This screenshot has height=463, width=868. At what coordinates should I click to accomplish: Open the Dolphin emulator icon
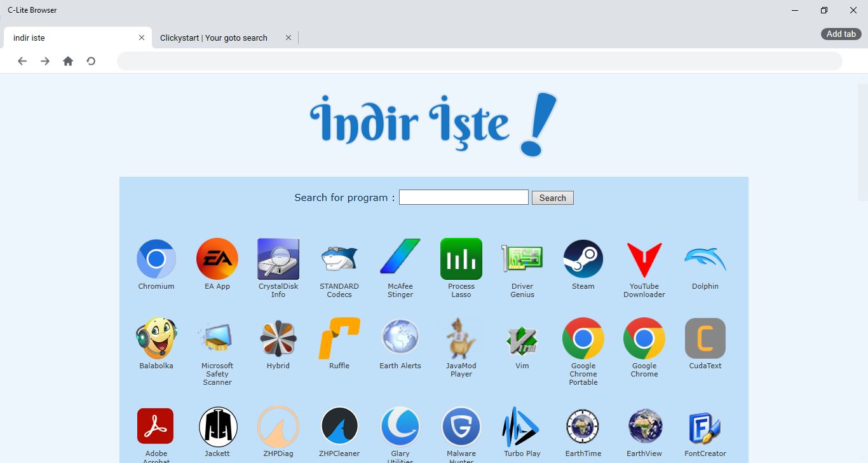[705, 259]
